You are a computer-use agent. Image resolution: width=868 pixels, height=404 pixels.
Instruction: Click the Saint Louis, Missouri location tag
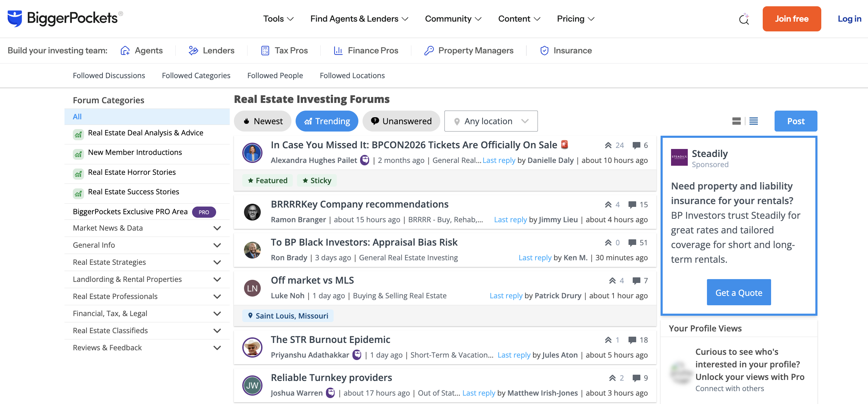click(288, 316)
